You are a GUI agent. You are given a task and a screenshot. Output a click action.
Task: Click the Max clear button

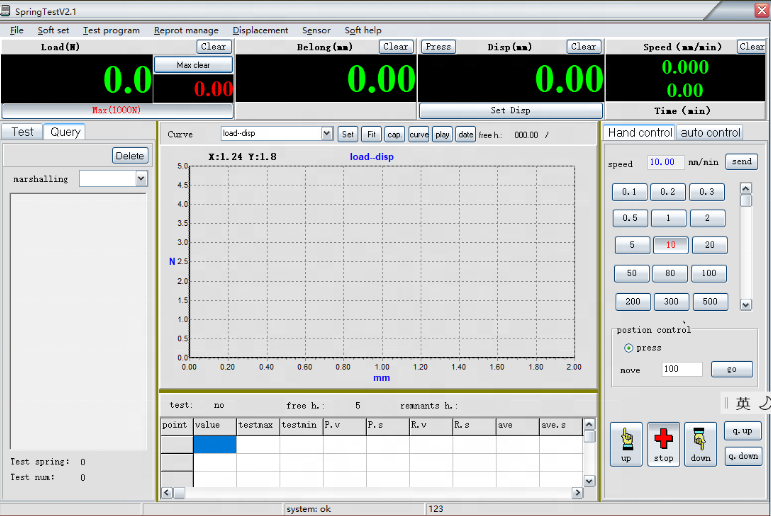(193, 65)
